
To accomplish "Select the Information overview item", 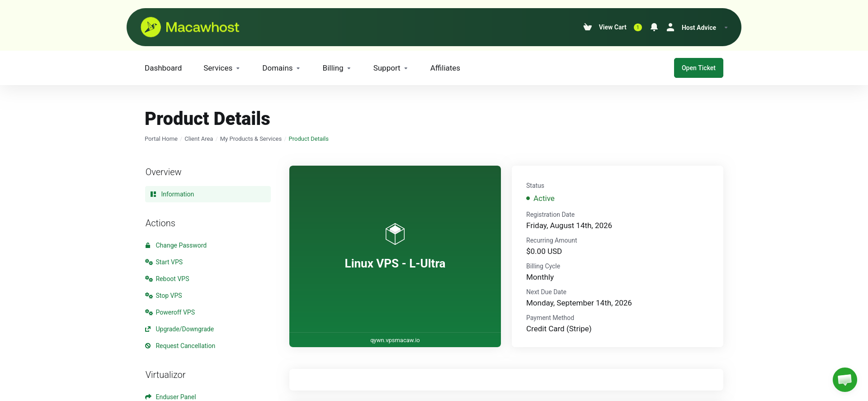I will pos(208,194).
